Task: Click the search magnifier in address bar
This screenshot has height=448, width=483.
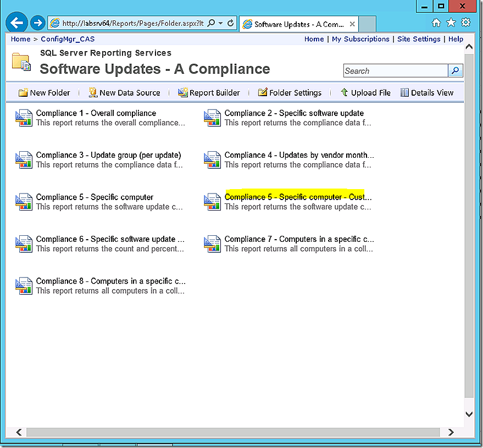Action: (x=212, y=23)
